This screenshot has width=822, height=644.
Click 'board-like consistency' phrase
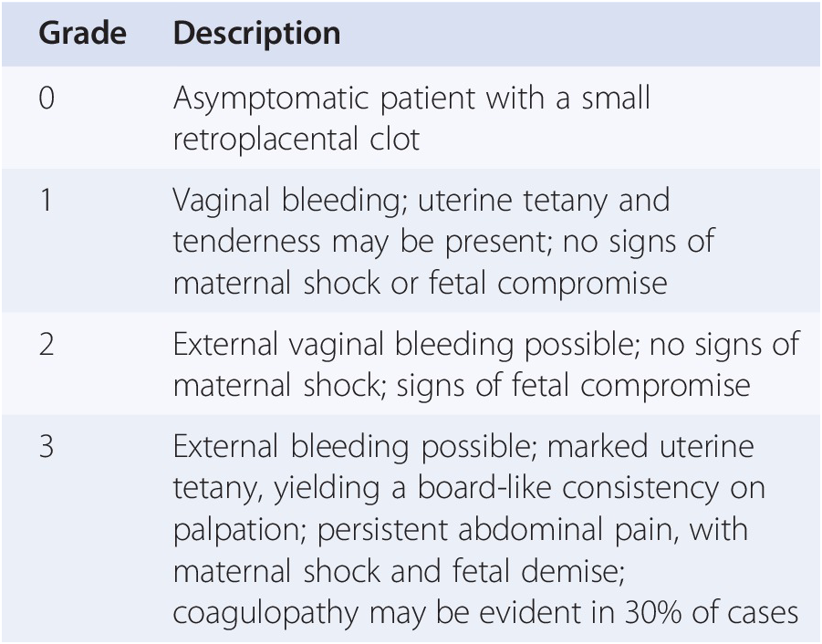[x=567, y=488]
